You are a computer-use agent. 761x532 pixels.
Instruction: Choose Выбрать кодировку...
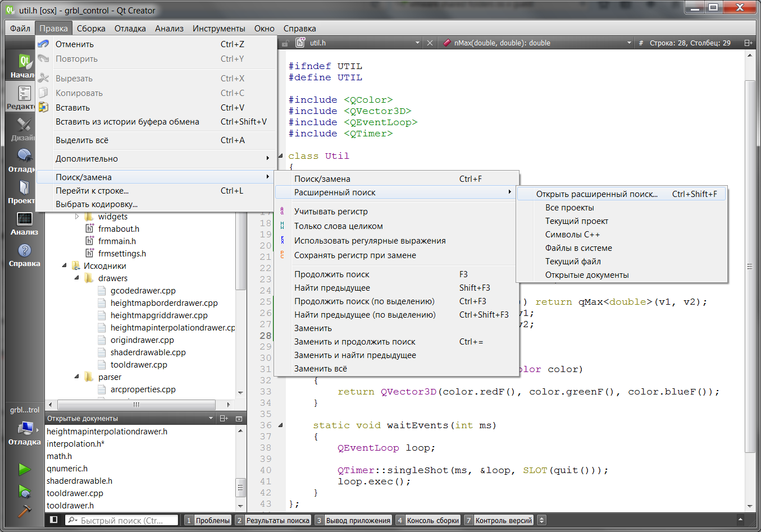pyautogui.click(x=157, y=204)
